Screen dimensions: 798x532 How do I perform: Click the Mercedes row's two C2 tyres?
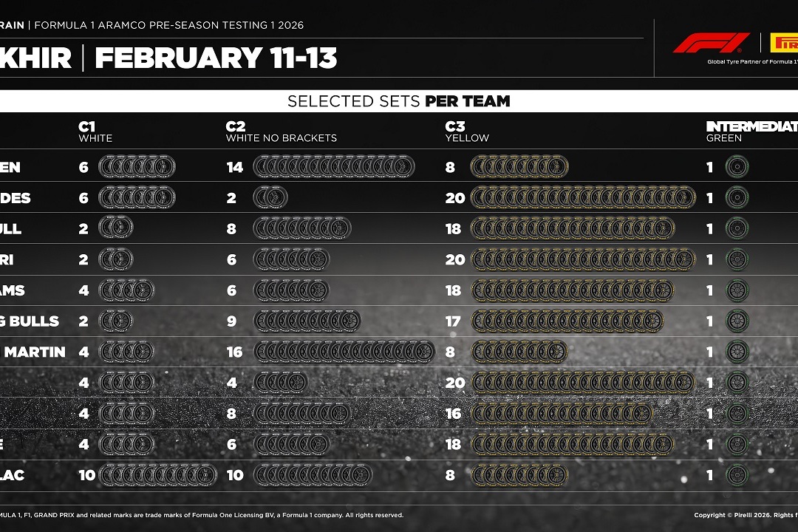click(x=270, y=198)
